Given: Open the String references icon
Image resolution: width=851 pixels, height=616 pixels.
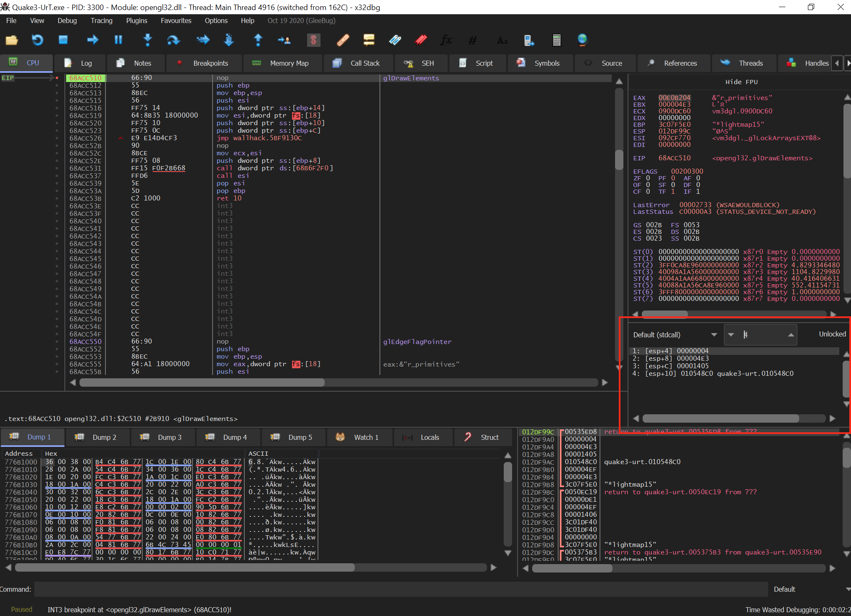Looking at the screenshot, I should tap(502, 41).
